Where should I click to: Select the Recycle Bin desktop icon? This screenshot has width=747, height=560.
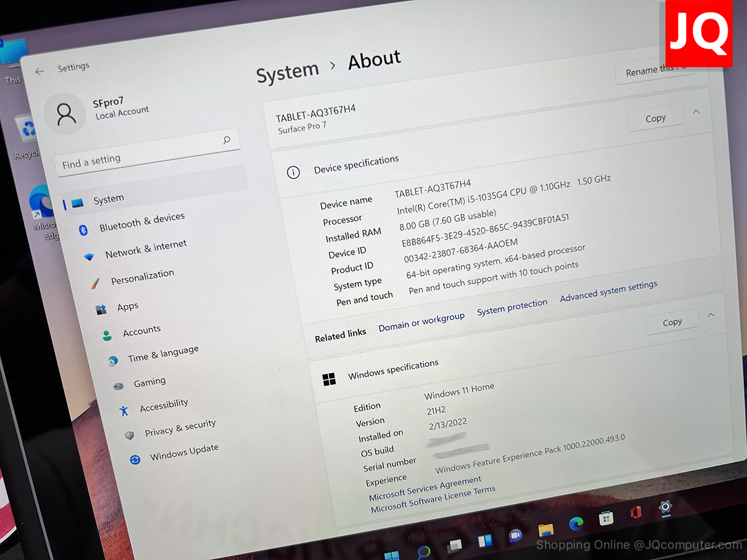(x=27, y=137)
